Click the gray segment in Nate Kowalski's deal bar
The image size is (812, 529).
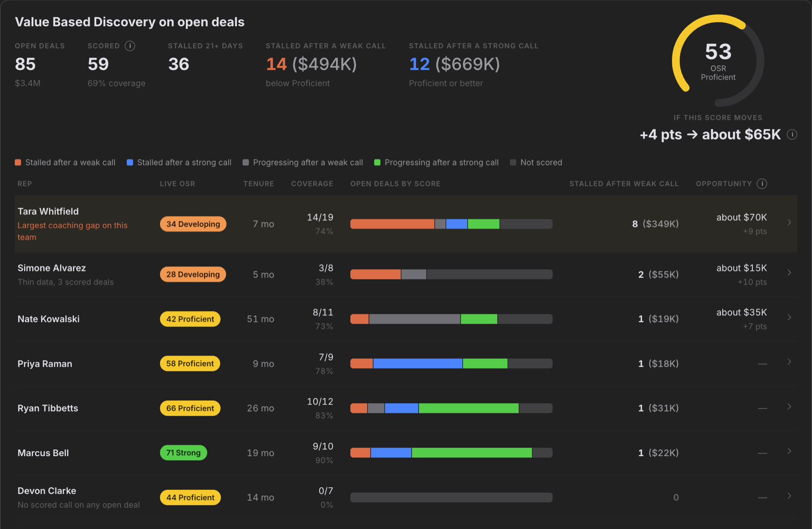pyautogui.click(x=415, y=319)
